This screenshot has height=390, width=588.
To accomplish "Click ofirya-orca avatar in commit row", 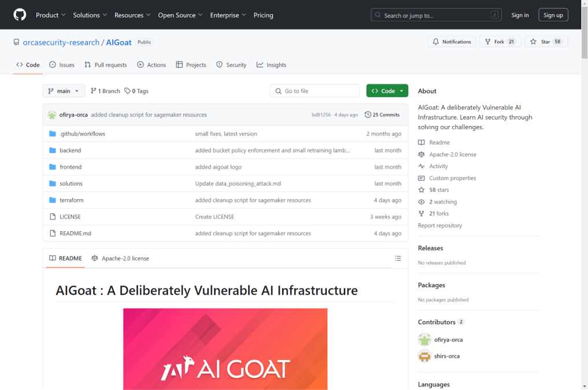I will coord(52,115).
